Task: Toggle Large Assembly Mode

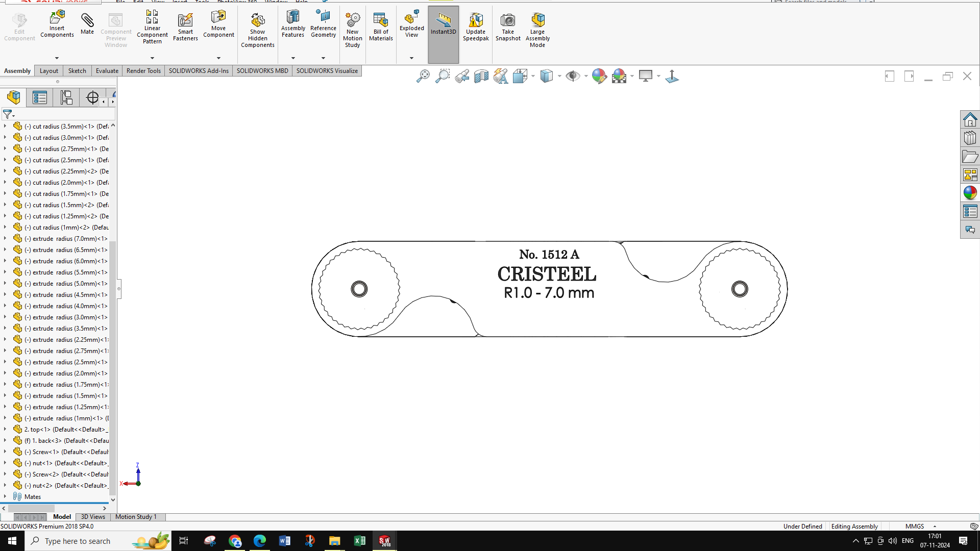Action: pos(537,31)
